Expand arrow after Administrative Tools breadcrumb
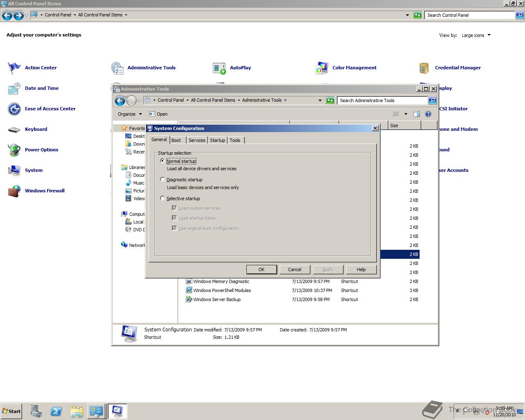Image resolution: width=525 pixels, height=420 pixels. (x=285, y=100)
